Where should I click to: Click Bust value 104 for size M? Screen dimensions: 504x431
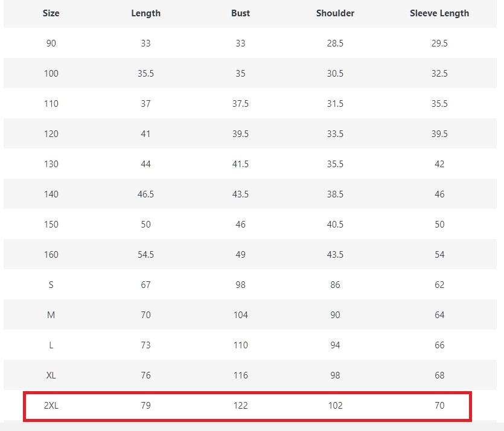240,315
